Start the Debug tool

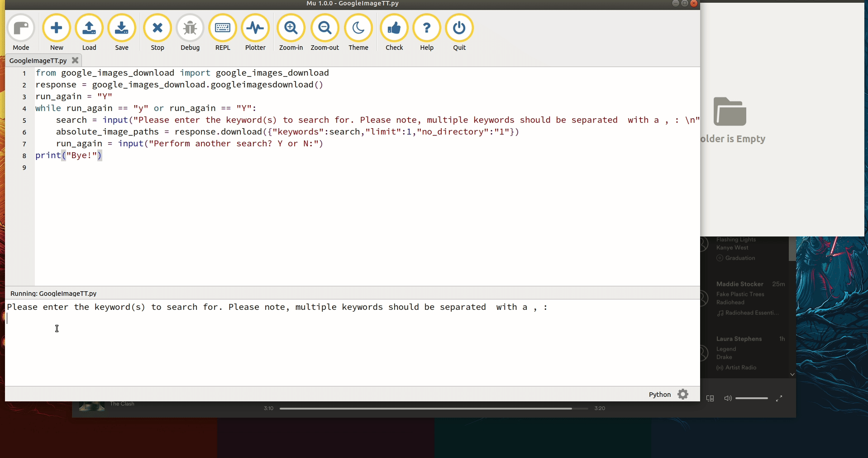pyautogui.click(x=190, y=32)
